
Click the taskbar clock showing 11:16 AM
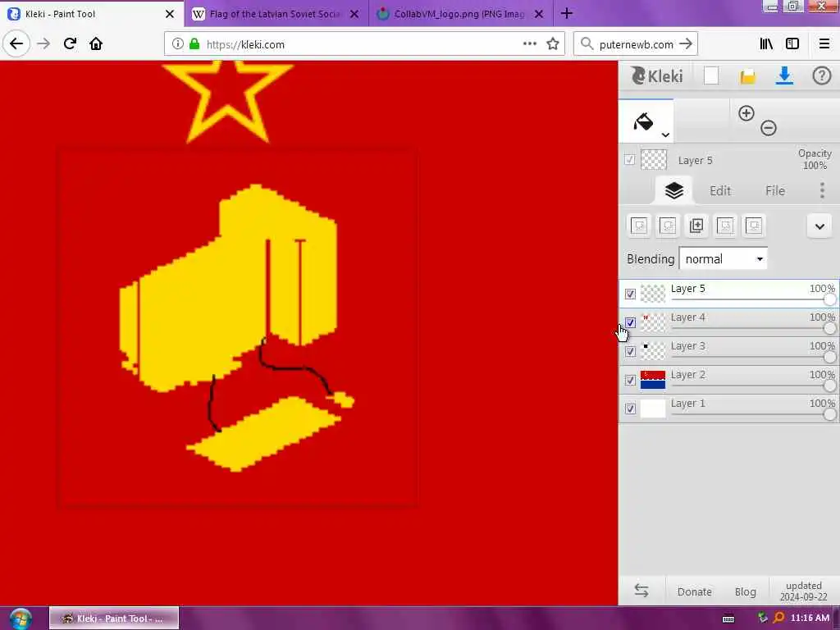[810, 618]
